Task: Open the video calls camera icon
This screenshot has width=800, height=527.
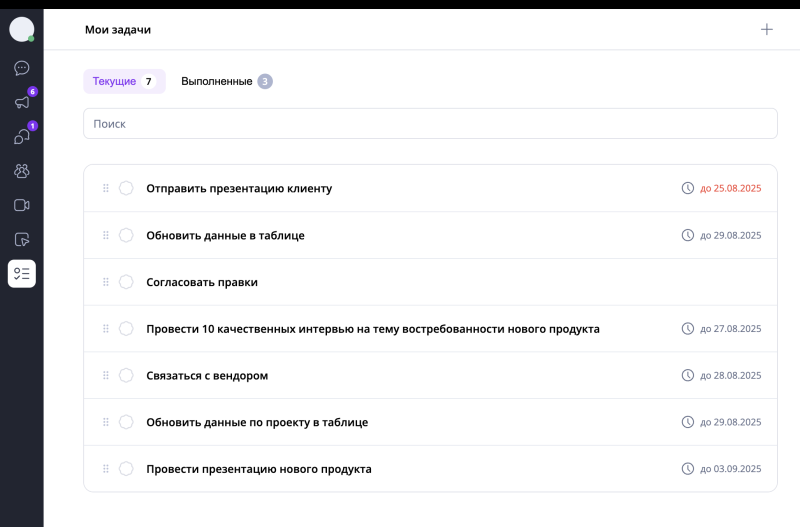Action: click(x=21, y=205)
